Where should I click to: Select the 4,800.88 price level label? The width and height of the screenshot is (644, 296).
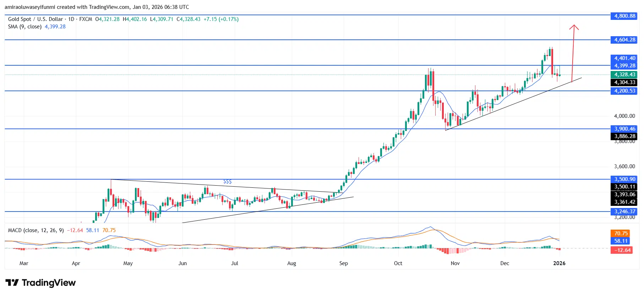[x=624, y=16]
